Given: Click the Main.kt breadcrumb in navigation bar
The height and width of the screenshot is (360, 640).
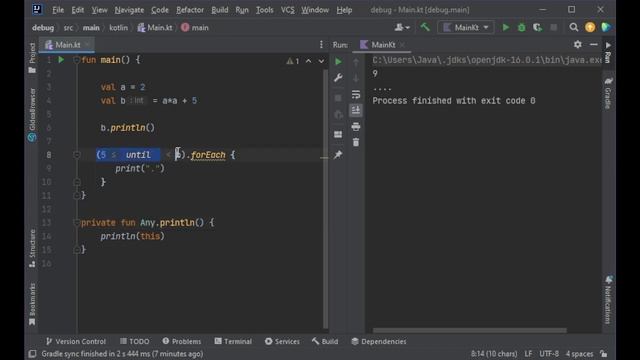Looking at the screenshot, I should point(155,28).
